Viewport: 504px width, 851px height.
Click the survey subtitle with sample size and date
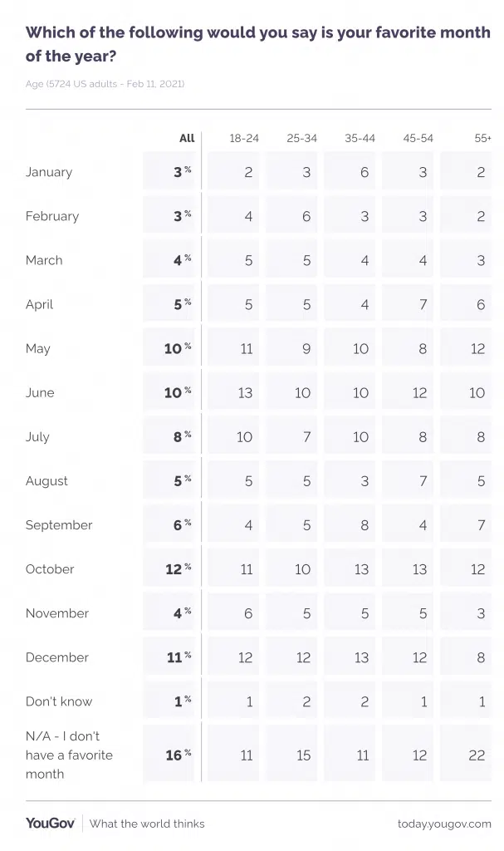point(105,84)
